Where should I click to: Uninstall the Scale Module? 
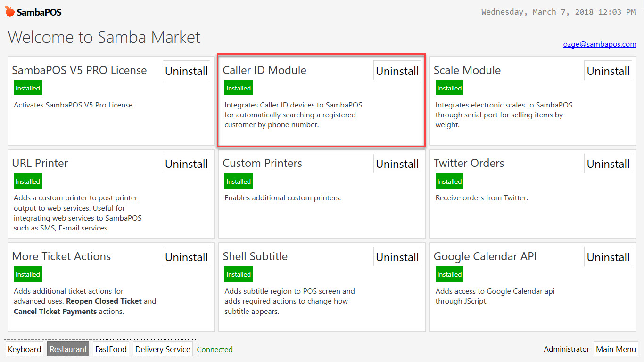coord(608,70)
